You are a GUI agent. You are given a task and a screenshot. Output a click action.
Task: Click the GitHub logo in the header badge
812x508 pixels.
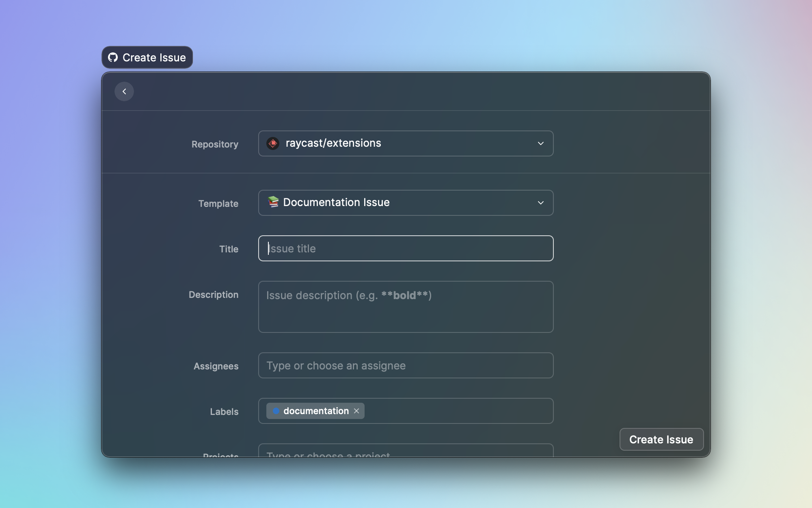click(113, 57)
